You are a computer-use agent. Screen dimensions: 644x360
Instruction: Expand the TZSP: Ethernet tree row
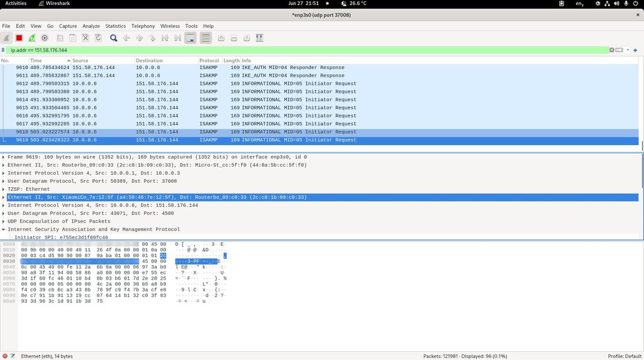coord(4,189)
